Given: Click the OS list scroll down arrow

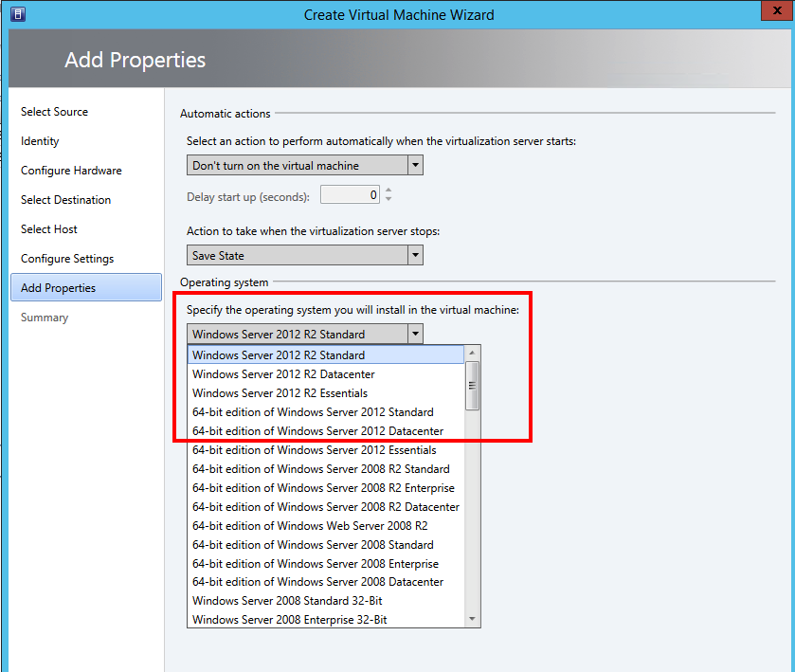Looking at the screenshot, I should click(472, 619).
